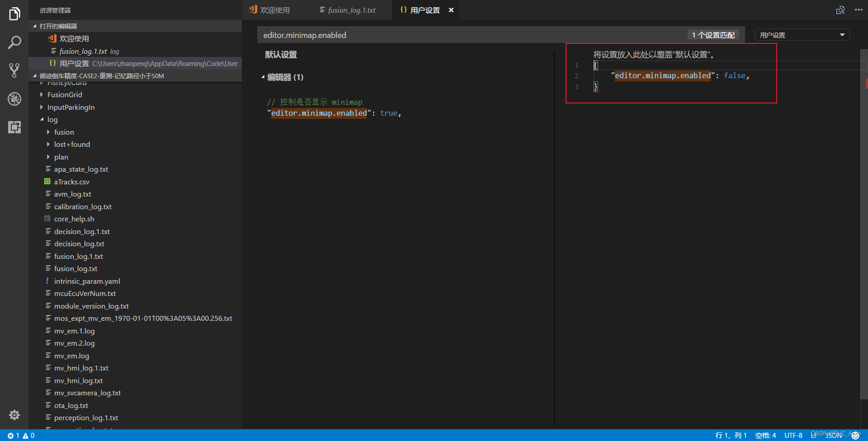This screenshot has width=868, height=441.
Task: Click UTF-8 encoding in the status bar
Action: point(793,435)
